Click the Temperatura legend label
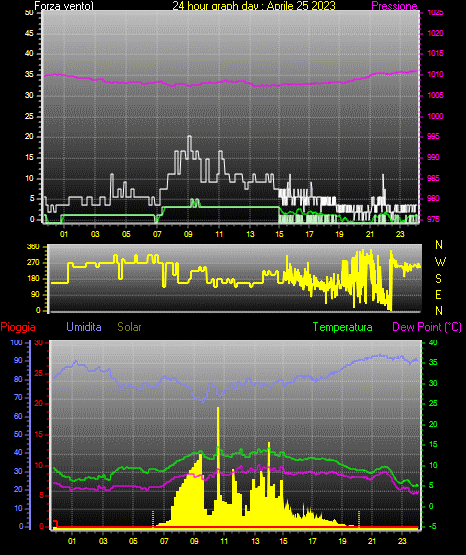This screenshot has height=555, width=466. [342, 327]
